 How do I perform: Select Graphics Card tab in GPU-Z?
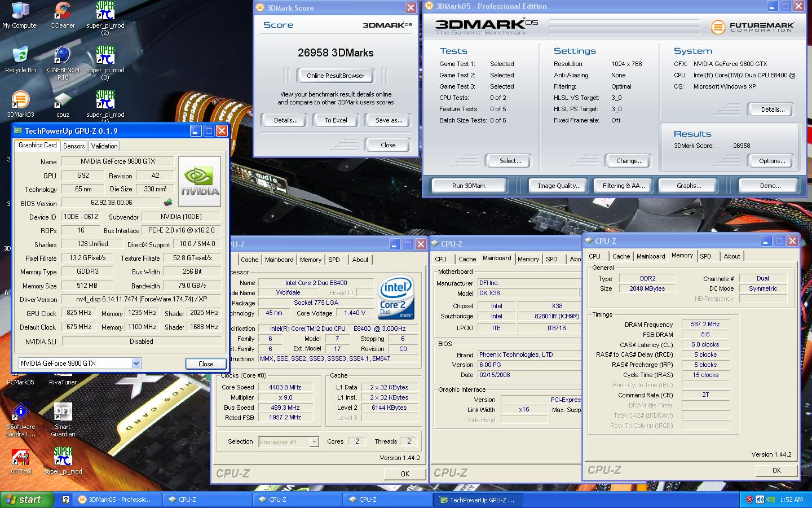37,145
